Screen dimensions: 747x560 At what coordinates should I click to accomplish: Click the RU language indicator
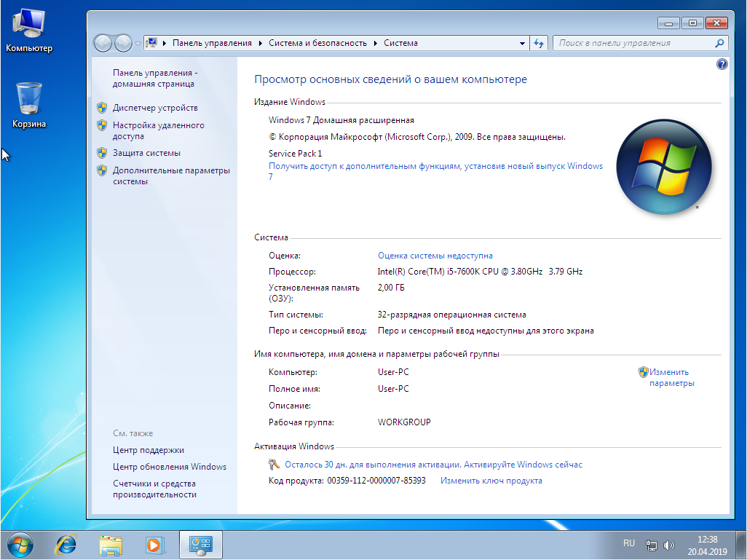[629, 543]
